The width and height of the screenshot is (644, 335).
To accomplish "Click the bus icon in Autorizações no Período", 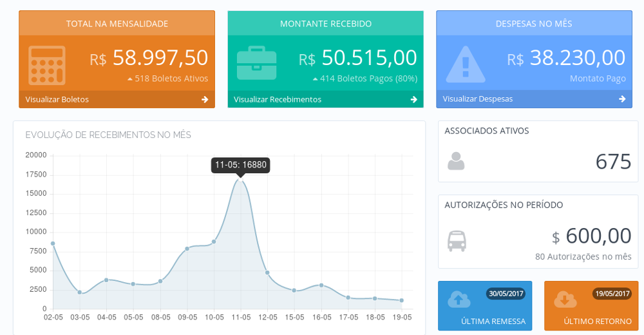I will click(457, 241).
